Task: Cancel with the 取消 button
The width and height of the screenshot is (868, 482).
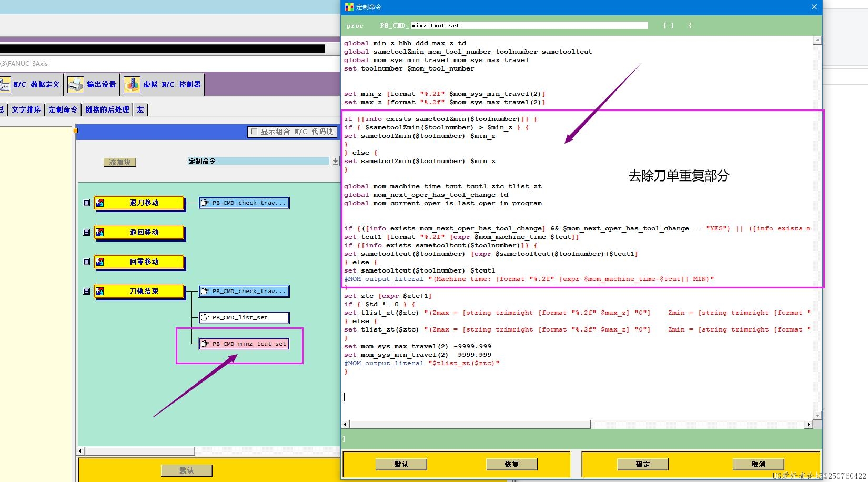Action: 759,464
